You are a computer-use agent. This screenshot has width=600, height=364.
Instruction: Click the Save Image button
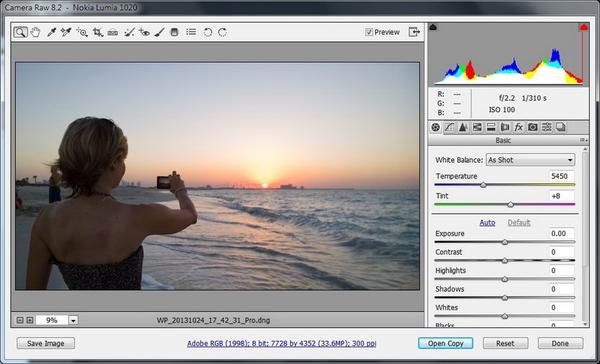tap(46, 343)
